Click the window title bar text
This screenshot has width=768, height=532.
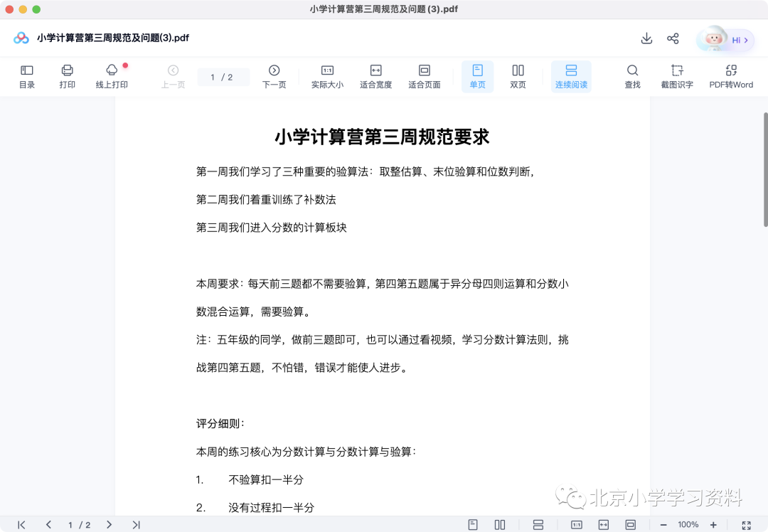(x=383, y=9)
